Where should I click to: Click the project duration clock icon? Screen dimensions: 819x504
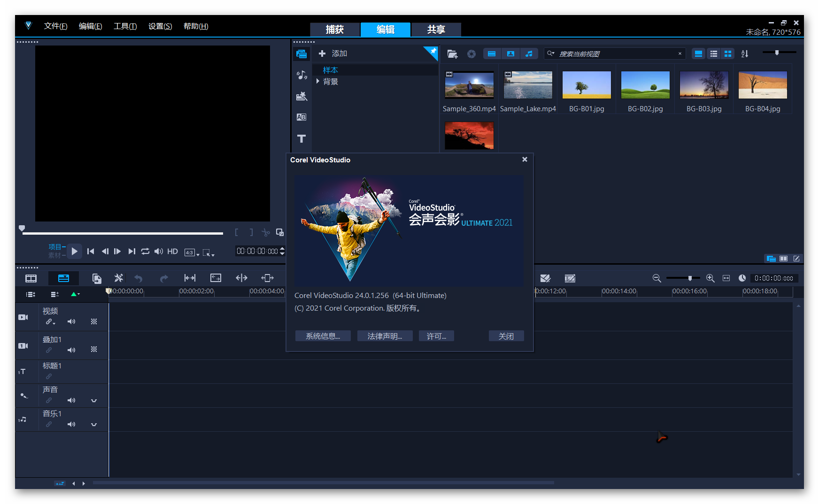click(742, 278)
